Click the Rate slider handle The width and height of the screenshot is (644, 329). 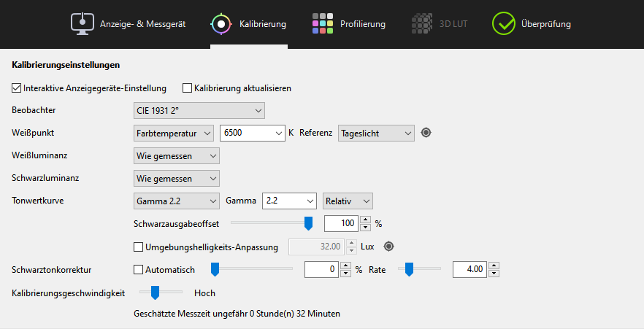pyautogui.click(x=409, y=269)
